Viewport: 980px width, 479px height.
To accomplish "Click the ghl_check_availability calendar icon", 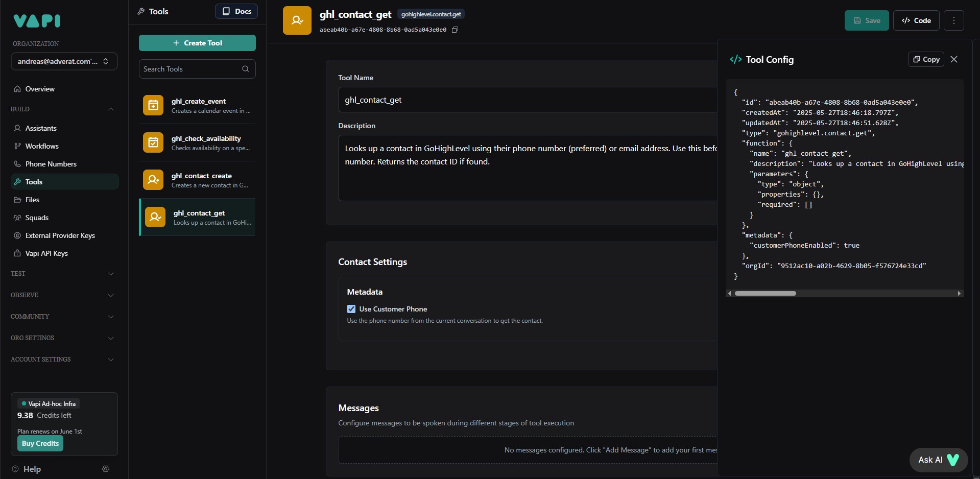I will click(153, 142).
